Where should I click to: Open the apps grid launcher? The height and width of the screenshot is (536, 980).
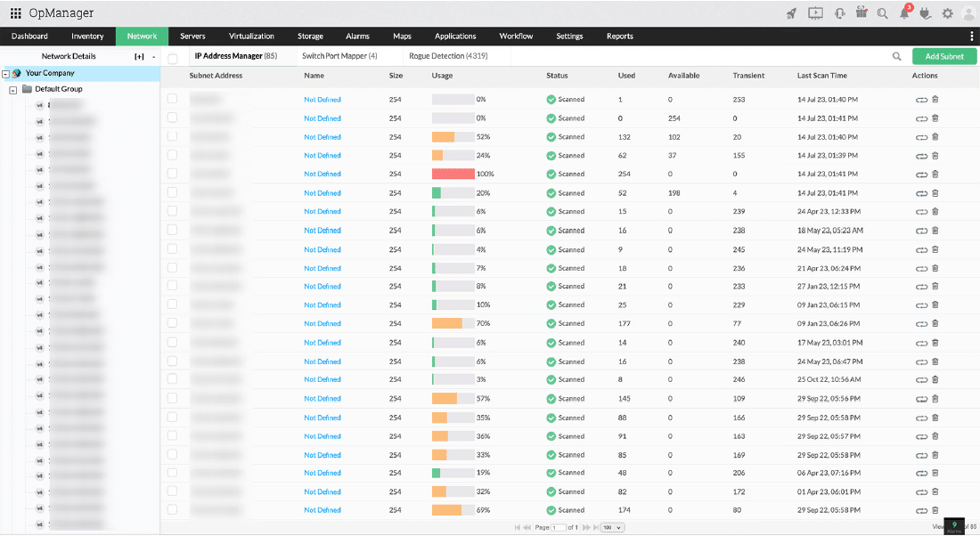[16, 13]
